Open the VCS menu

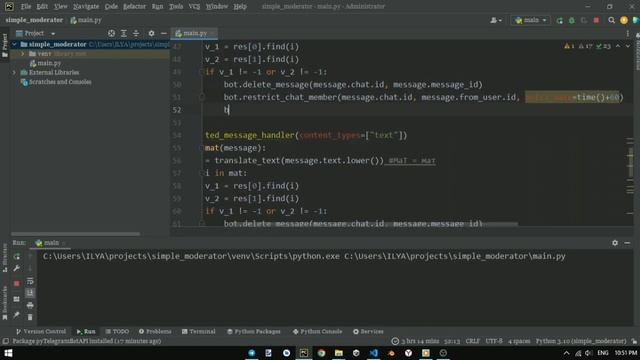pyautogui.click(x=194, y=7)
